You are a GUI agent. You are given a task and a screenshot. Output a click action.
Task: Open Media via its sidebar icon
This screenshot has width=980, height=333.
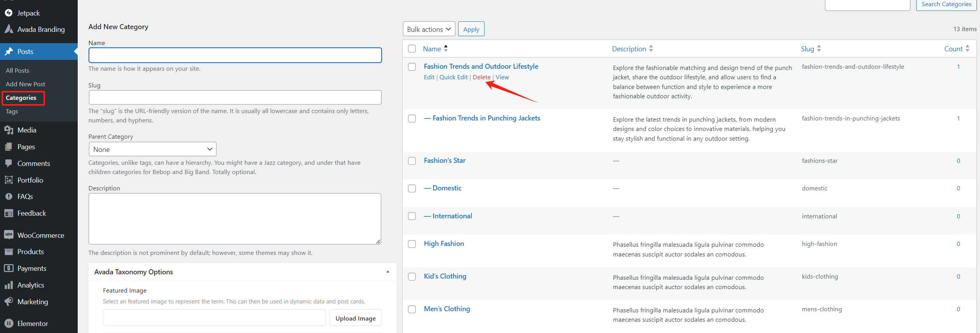pos(9,130)
